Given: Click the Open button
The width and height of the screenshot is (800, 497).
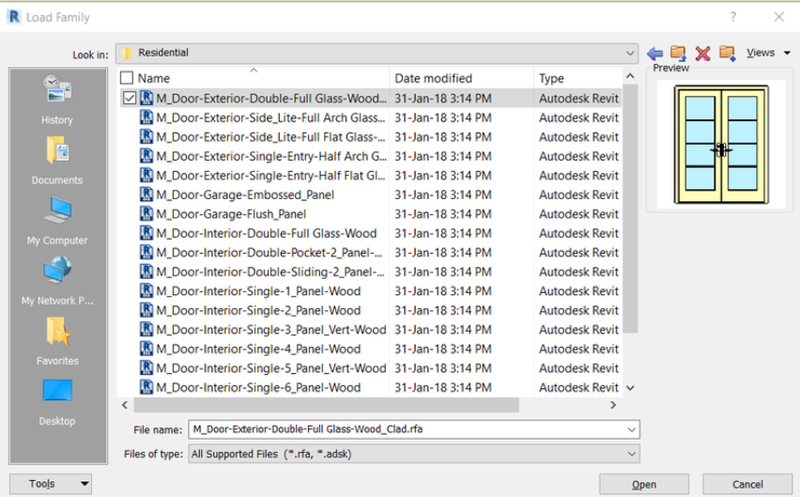Looking at the screenshot, I should 644,484.
